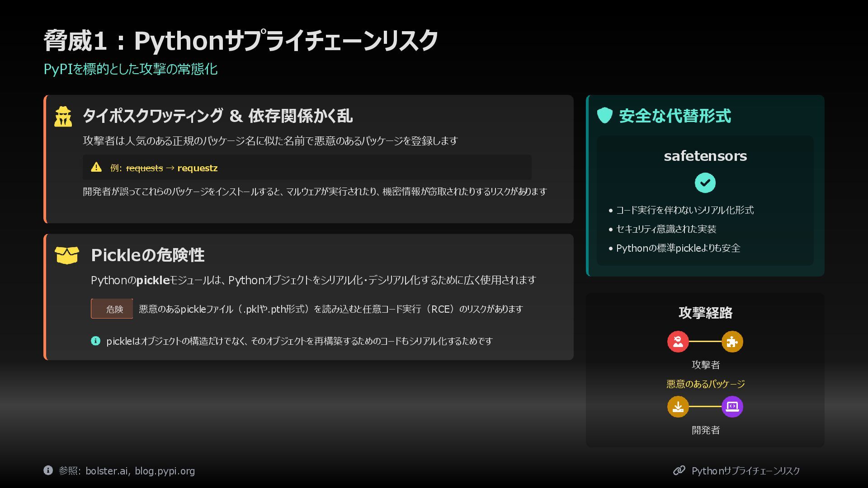This screenshot has width=868, height=488.
Task: Click the round checkmark under safetensors
Action: [x=705, y=183]
